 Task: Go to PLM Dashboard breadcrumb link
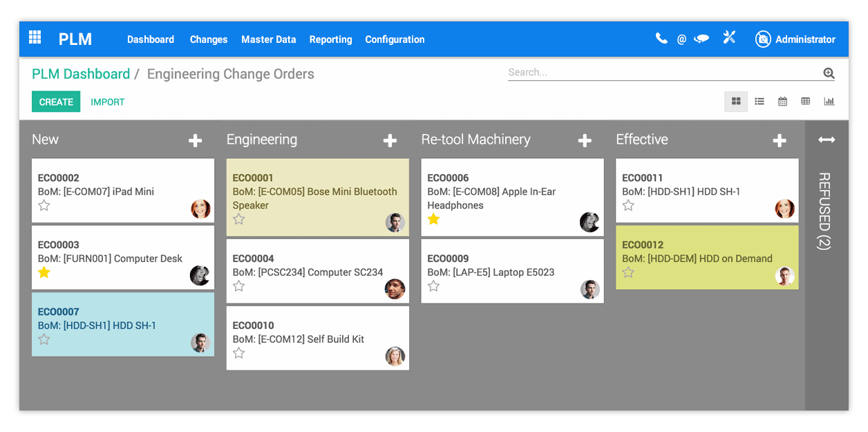81,74
